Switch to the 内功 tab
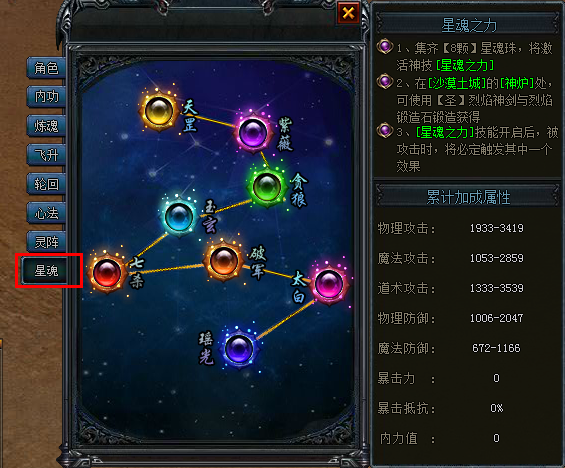Image resolution: width=565 pixels, height=468 pixels. (x=46, y=97)
